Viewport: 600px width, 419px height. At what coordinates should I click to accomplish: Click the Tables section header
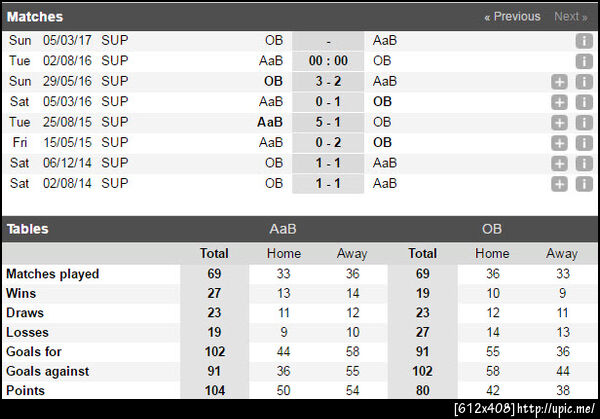(28, 229)
